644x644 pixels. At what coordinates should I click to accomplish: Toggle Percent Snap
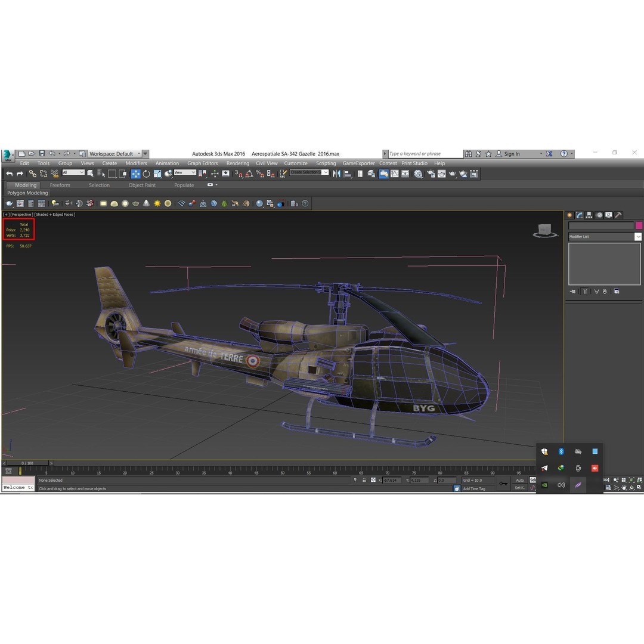tap(260, 174)
